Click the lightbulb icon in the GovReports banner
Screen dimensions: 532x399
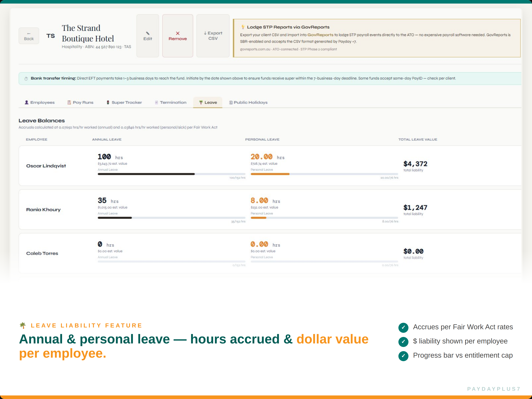coord(243,27)
